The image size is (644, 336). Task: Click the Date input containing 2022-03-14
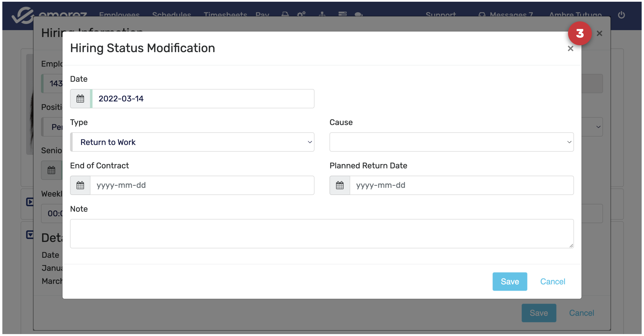[203, 99]
